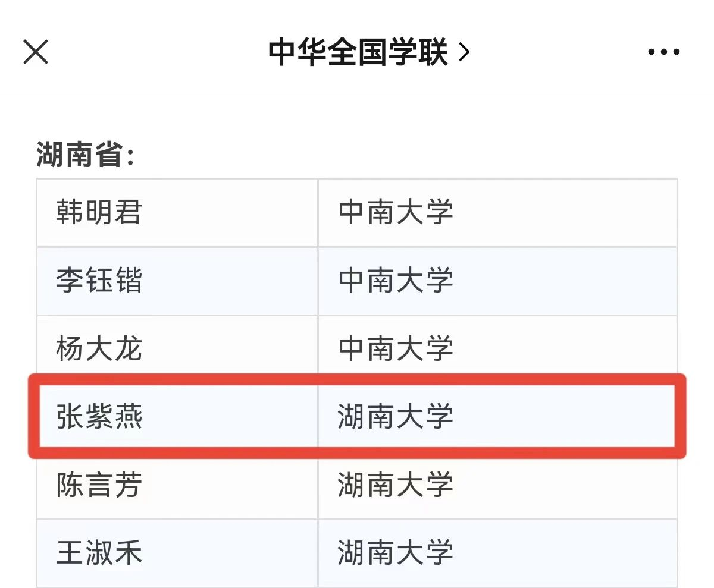
Task: Click the chevron next to 中华全国学联
Action: (465, 52)
